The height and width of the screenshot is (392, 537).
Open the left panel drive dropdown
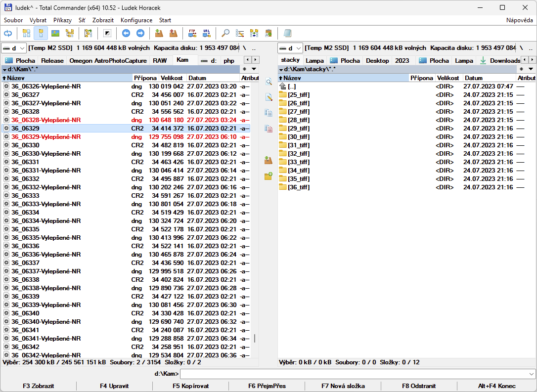pyautogui.click(x=14, y=48)
